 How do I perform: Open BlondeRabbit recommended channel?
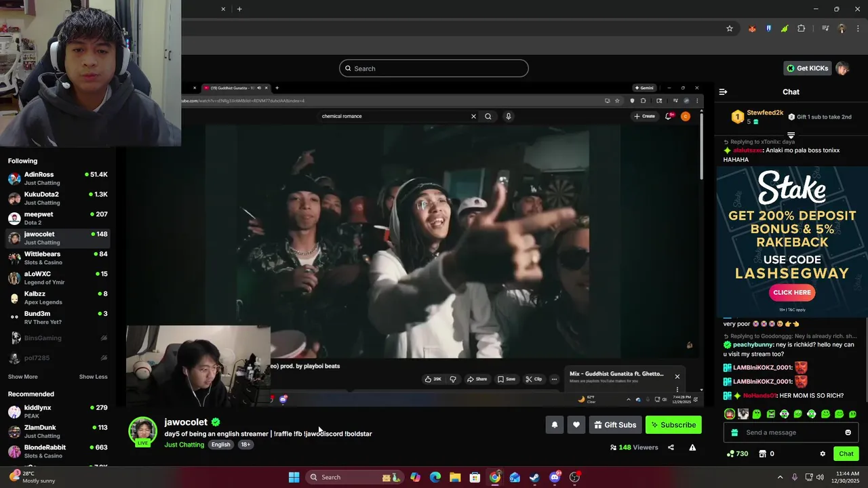tap(58, 451)
